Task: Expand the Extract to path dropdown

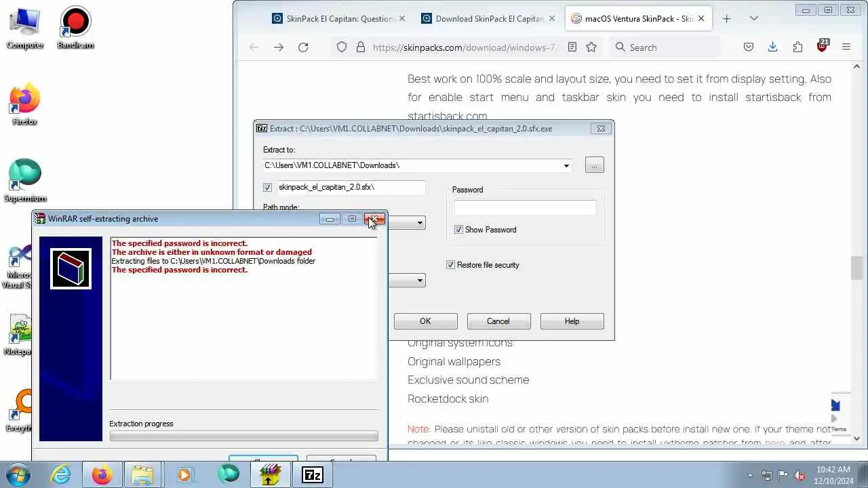Action: coord(566,165)
